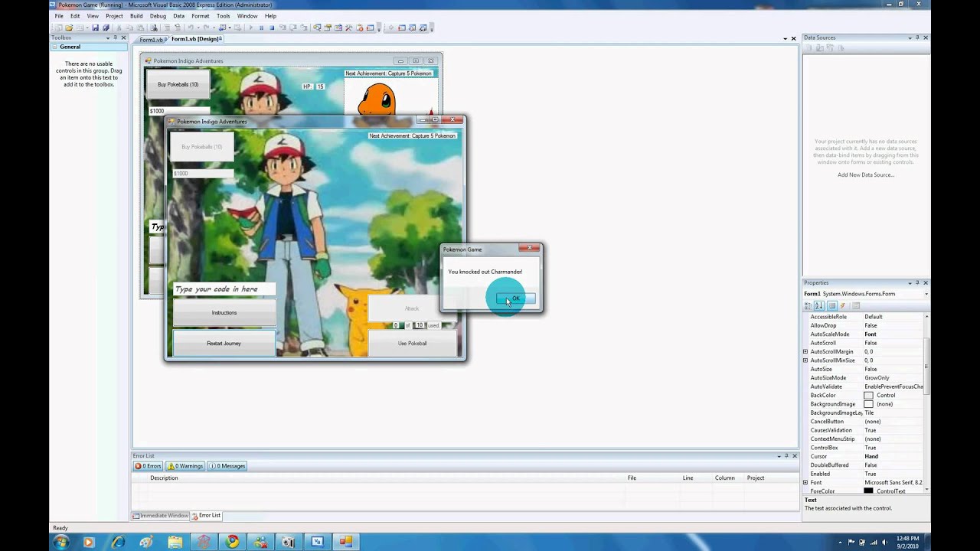This screenshot has height=551, width=980.
Task: Switch to the Form1.vb [Design] tab
Action: 196,39
